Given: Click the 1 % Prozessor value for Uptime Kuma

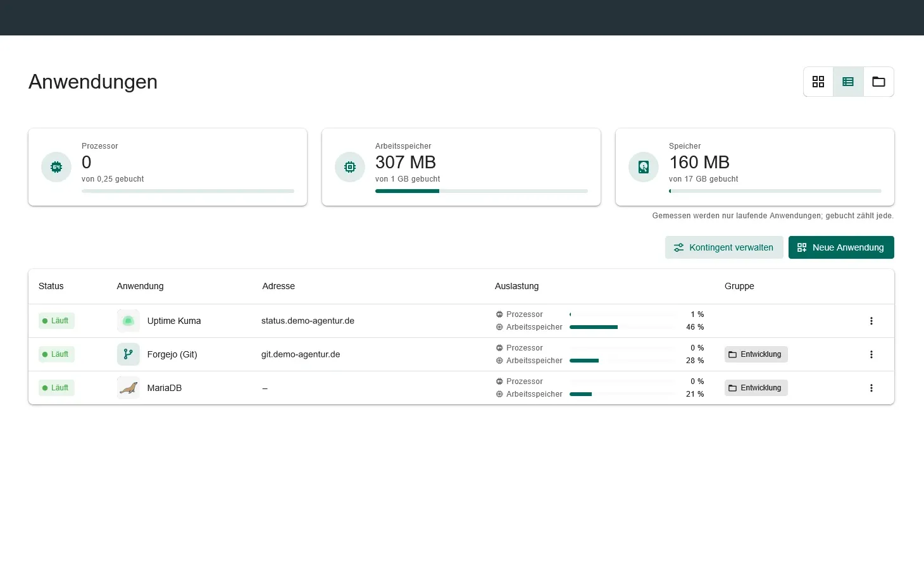Looking at the screenshot, I should 697,314.
